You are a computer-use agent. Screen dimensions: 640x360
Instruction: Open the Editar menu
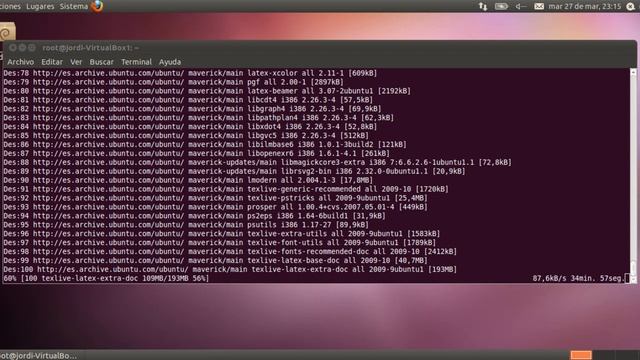[x=52, y=62]
